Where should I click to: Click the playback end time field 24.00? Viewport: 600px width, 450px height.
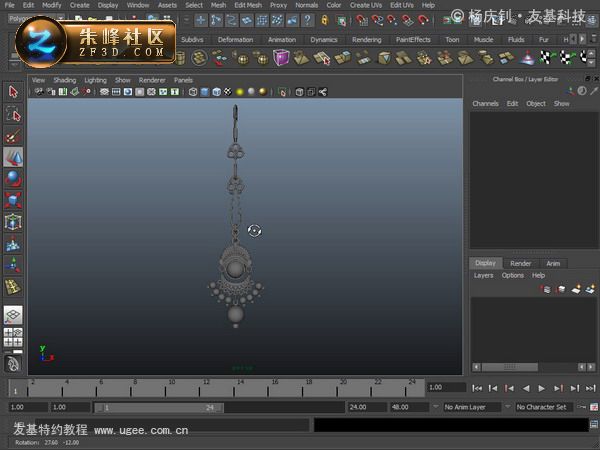tap(366, 407)
